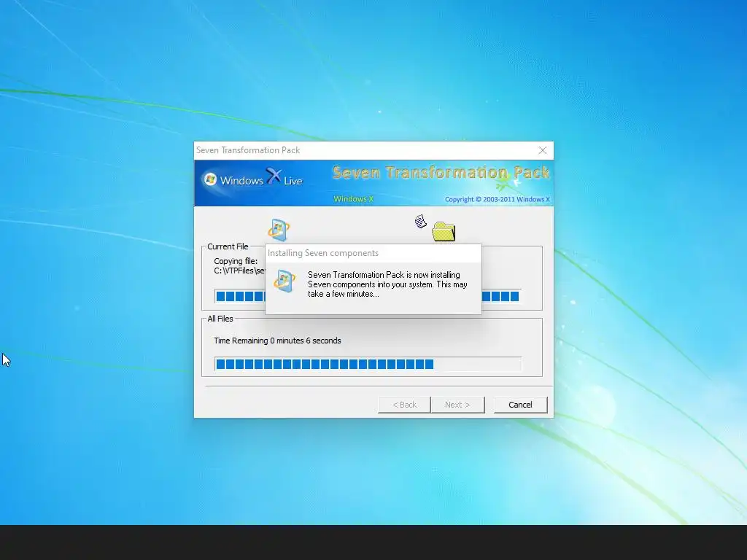Click the Current File progress bar
Viewport: 747px width, 560px height.
pyautogui.click(x=368, y=296)
